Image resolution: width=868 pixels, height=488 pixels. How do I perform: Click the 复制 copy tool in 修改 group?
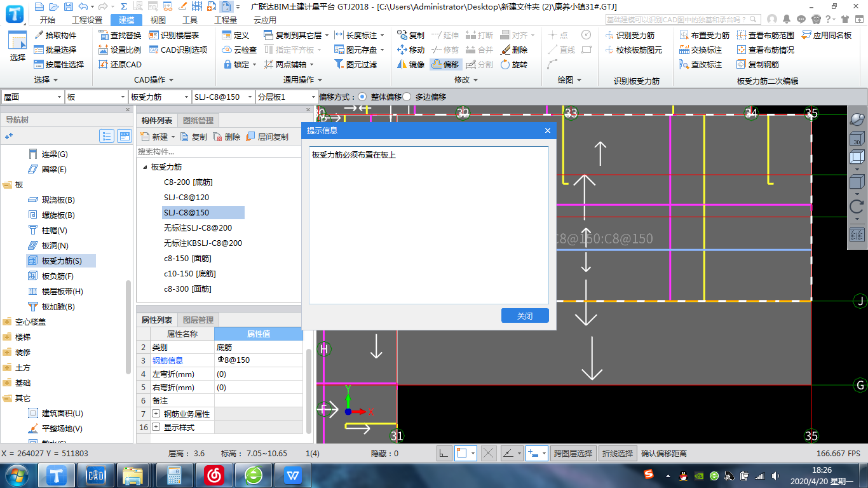click(411, 36)
